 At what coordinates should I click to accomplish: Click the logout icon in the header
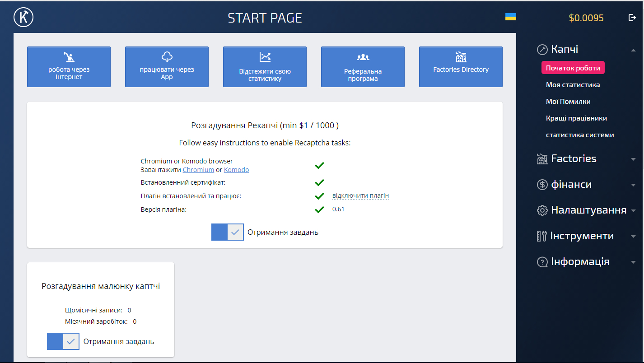coord(632,18)
